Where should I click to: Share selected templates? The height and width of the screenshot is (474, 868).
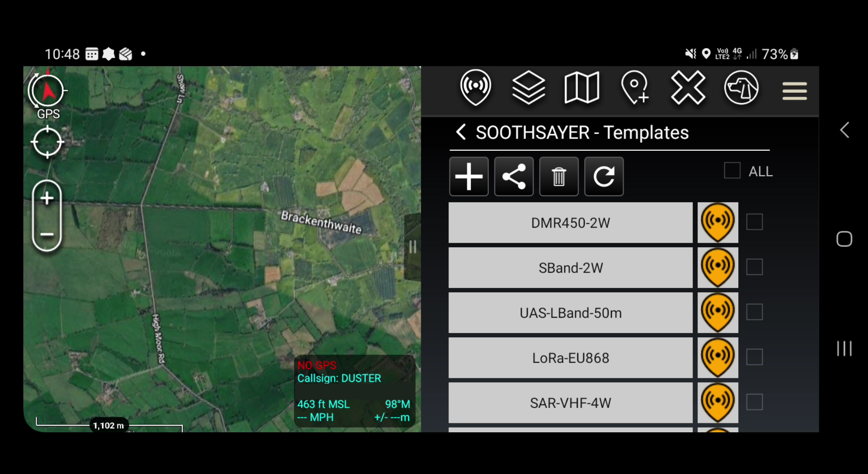pos(514,177)
